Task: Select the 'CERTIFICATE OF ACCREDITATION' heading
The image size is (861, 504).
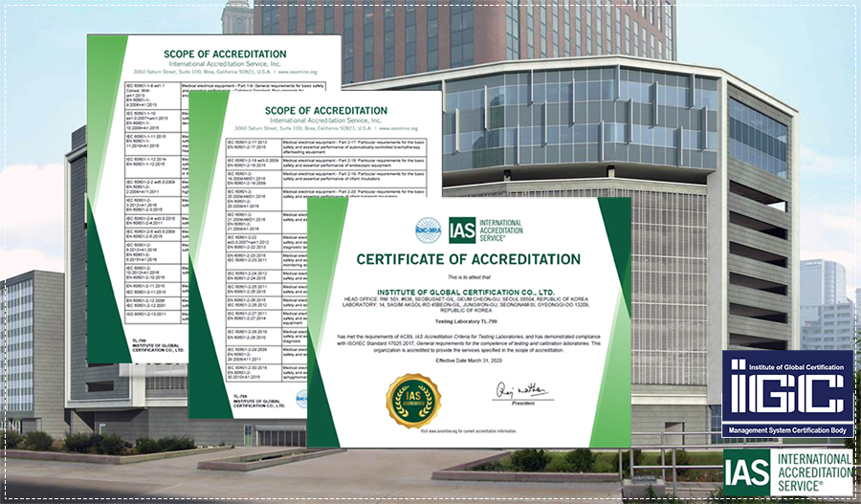Action: (x=469, y=260)
